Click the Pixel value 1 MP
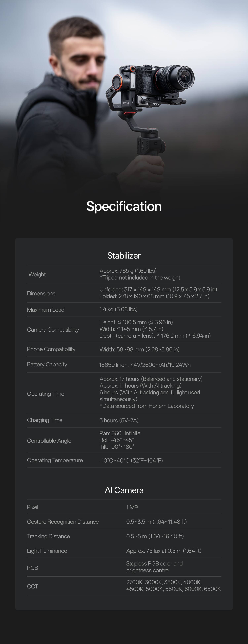Image resolution: width=248 pixels, height=644 pixels. tap(132, 507)
